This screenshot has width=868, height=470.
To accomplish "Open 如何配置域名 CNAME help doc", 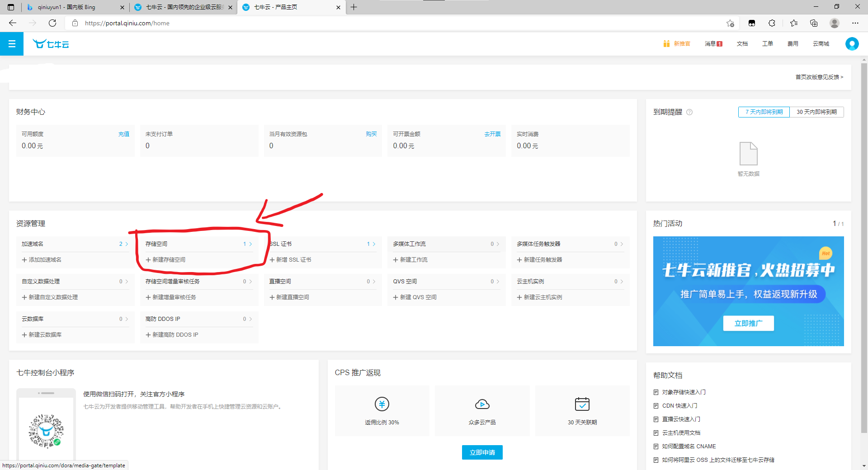I will [689, 446].
